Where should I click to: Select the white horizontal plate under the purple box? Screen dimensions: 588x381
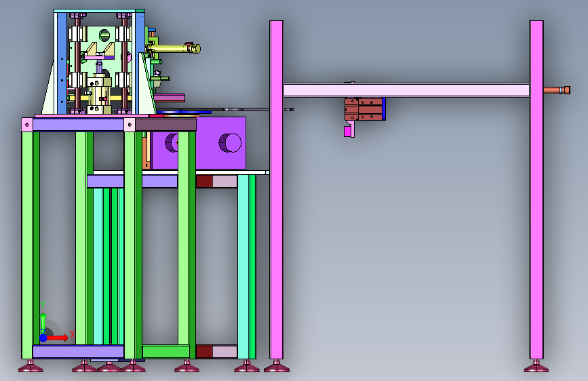181,172
